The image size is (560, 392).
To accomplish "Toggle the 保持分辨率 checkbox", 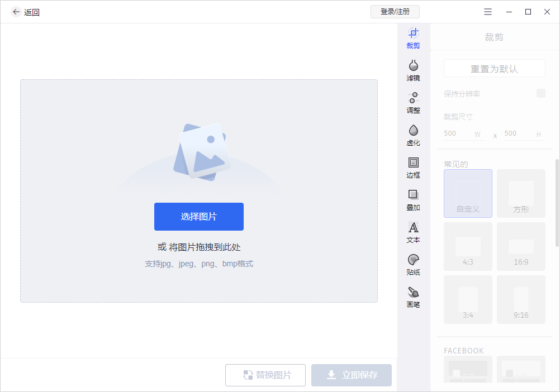I will 540,93.
